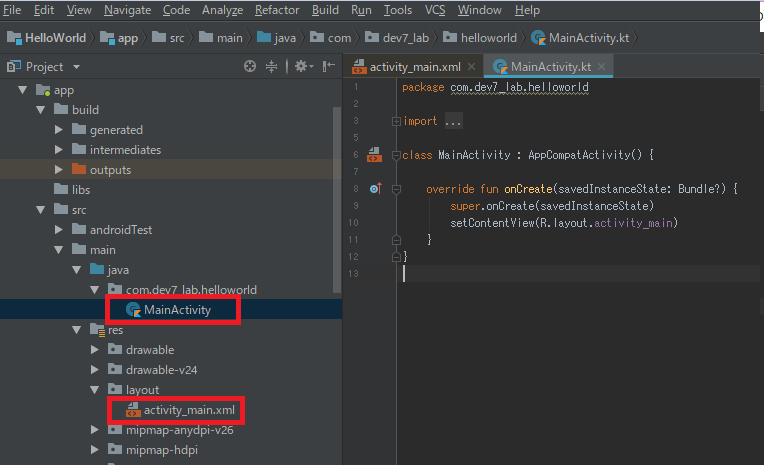Fold the onCreate function block

396,190
